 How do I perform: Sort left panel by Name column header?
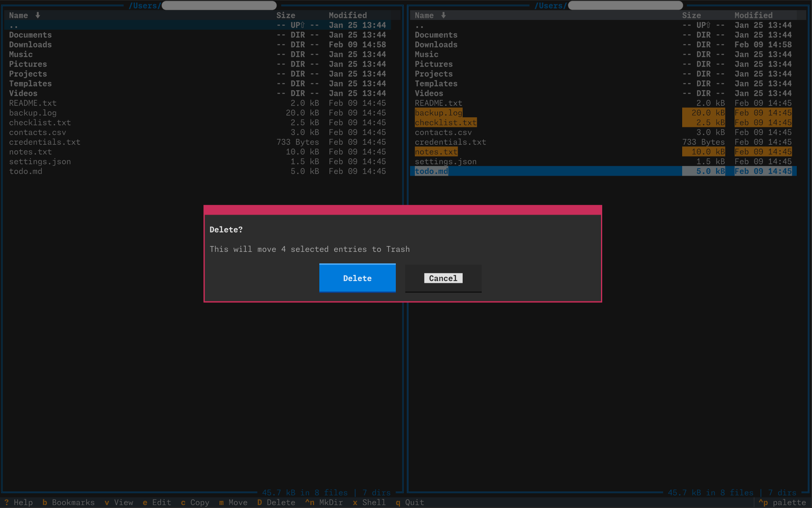[x=25, y=15]
